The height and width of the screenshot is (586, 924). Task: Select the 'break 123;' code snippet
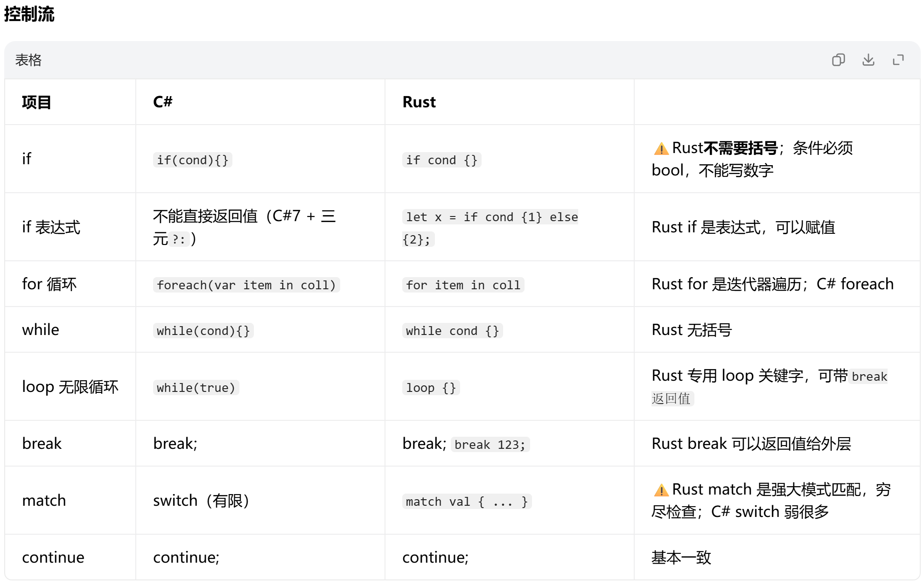pos(490,445)
